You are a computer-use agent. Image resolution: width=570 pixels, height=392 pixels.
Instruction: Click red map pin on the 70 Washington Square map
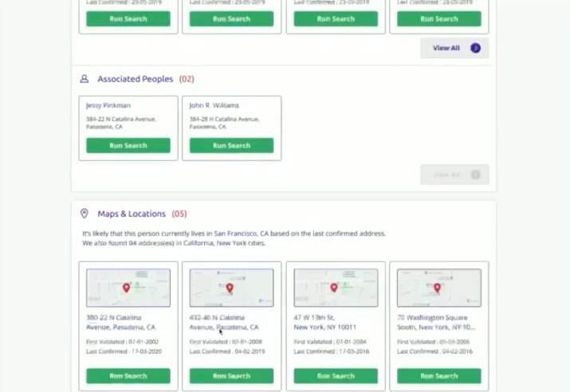pyautogui.click(x=437, y=288)
